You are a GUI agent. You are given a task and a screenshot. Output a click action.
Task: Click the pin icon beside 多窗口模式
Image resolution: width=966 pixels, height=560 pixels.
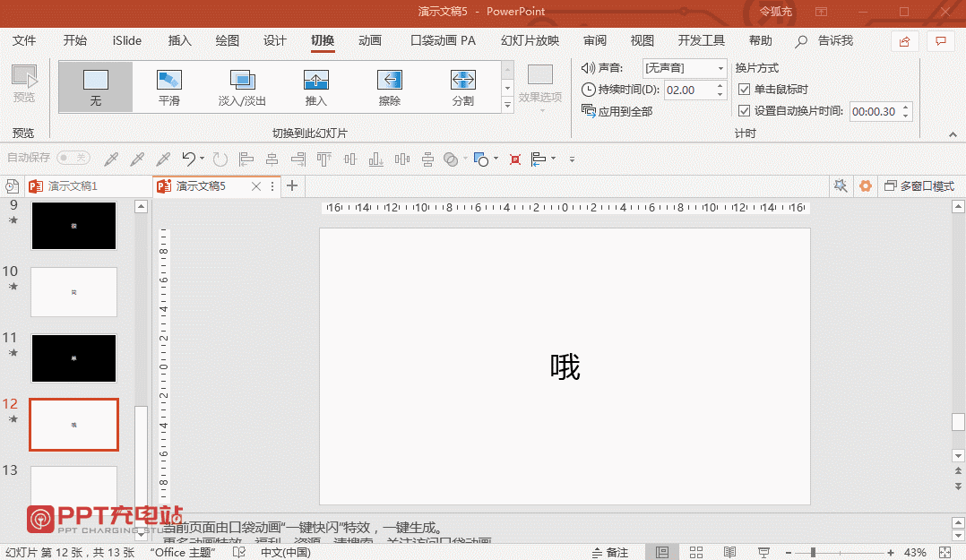841,185
